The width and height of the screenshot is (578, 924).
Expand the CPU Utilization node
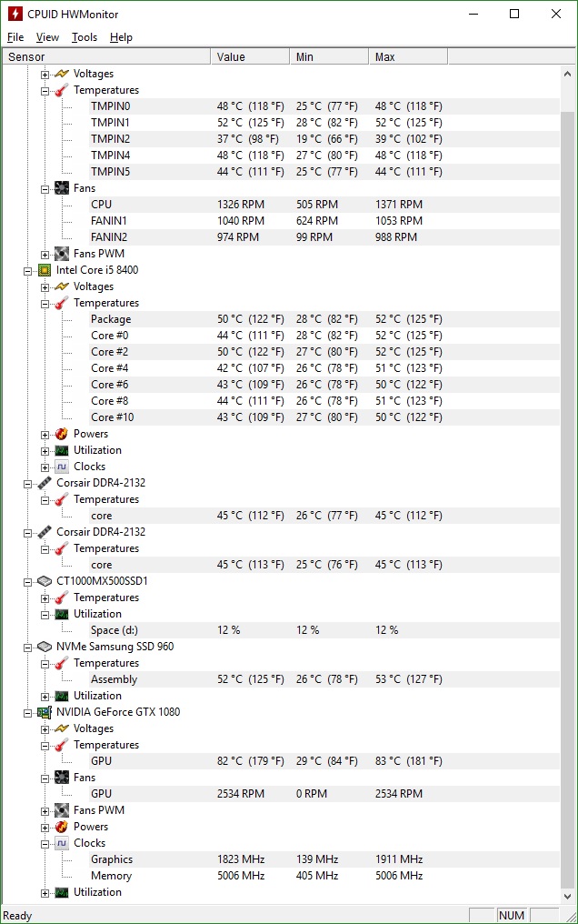click(x=45, y=450)
